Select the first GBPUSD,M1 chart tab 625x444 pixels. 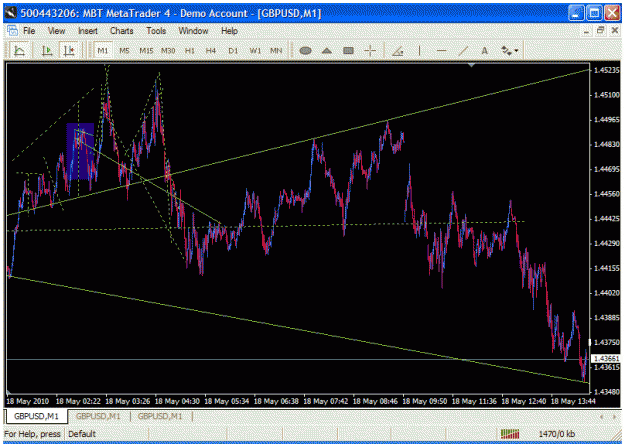[x=36, y=416]
